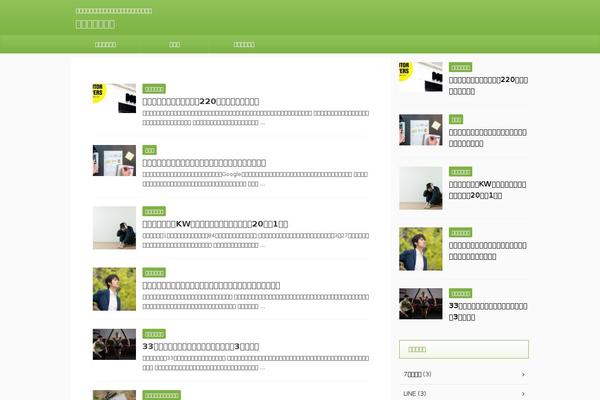Click chevron arrow on "7… (3)" row

tap(523, 374)
